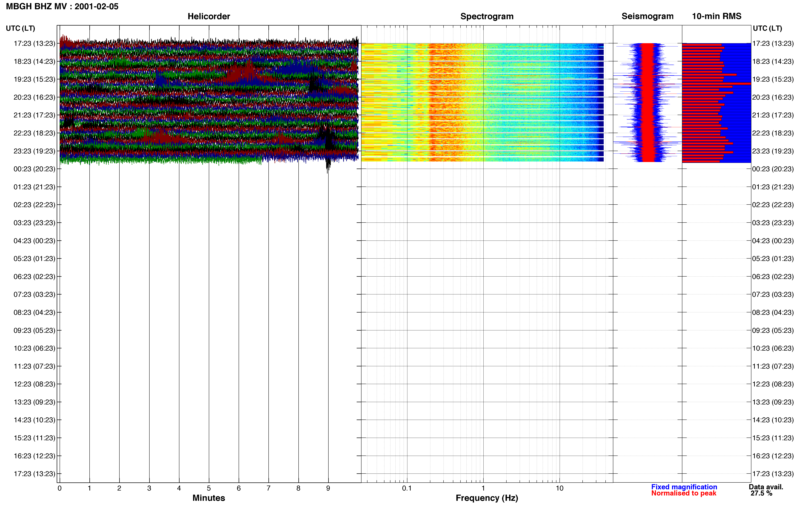812x508 pixels.
Task: Click the left '00:23 (20:23)' time label
Action: [34, 169]
